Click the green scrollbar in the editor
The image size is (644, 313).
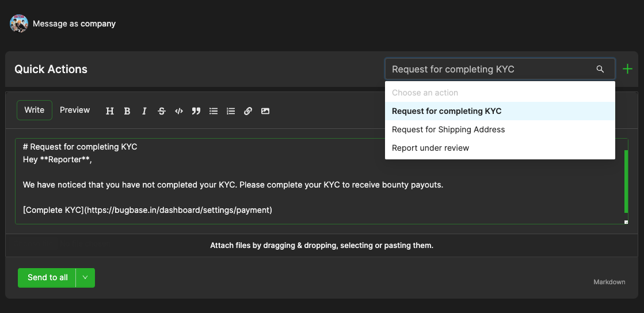click(626, 181)
